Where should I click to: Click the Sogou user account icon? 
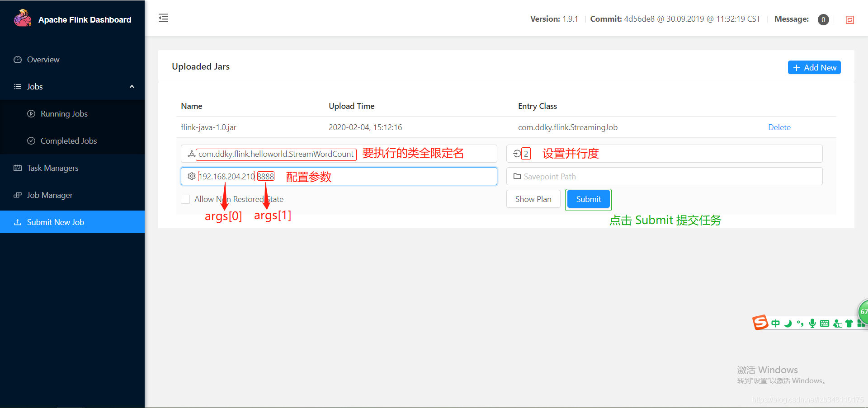point(837,324)
